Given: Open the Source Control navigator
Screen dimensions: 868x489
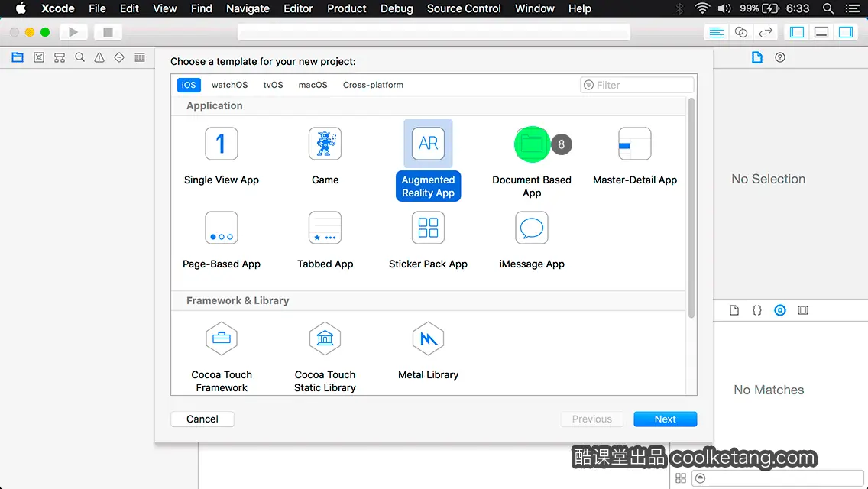Looking at the screenshot, I should [39, 57].
